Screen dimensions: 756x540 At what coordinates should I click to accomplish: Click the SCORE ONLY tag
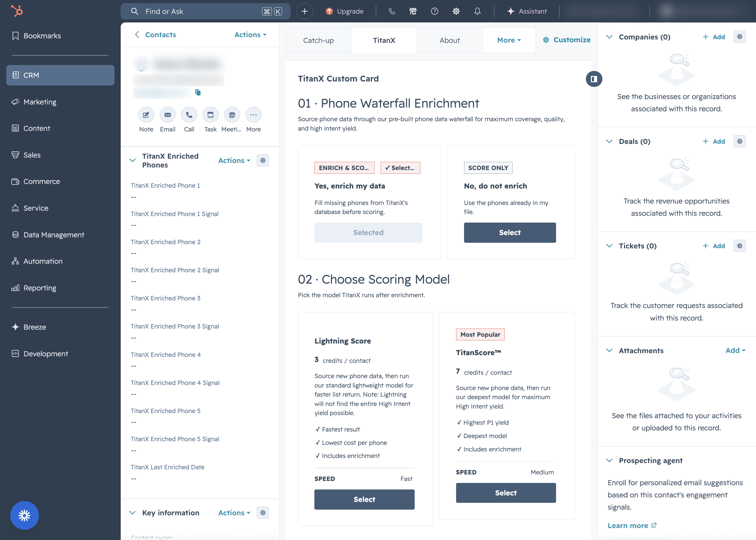click(488, 168)
